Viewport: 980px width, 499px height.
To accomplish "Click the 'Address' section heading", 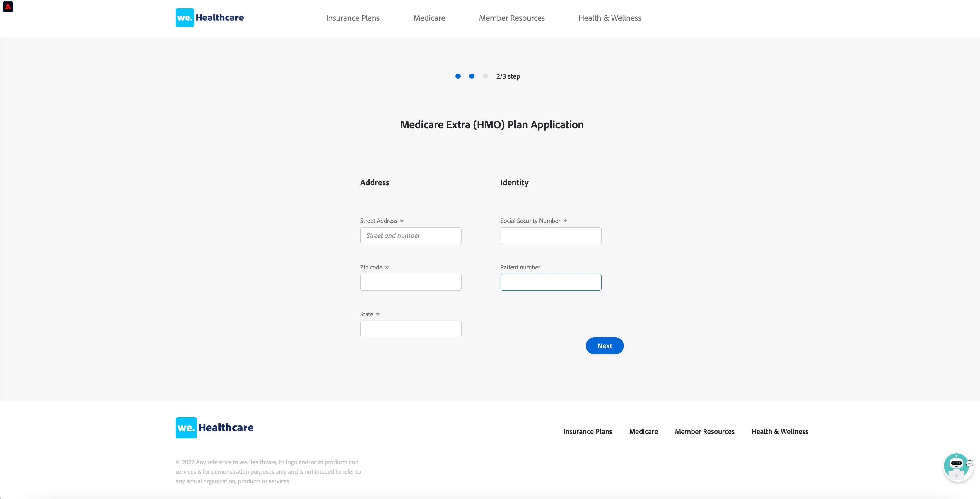I will point(374,182).
